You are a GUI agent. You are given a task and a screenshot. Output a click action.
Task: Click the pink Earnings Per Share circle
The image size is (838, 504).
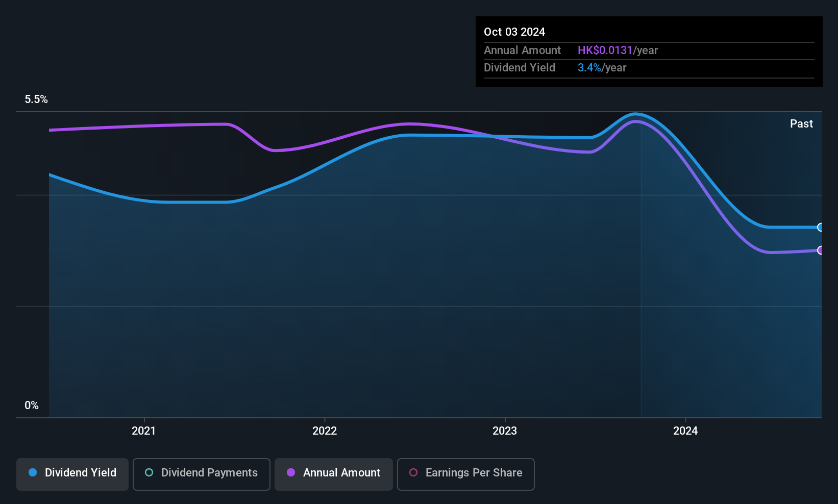tap(413, 472)
